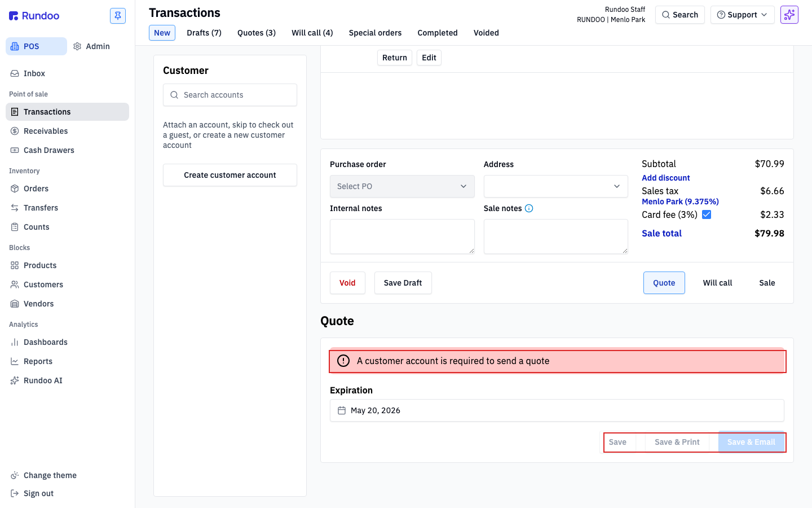Click the Add discount link
812x508 pixels.
665,178
